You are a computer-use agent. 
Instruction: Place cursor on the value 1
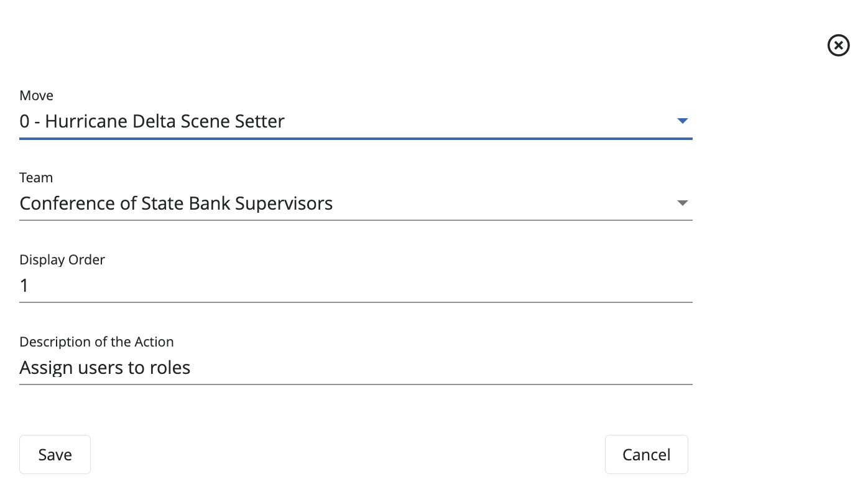[24, 286]
